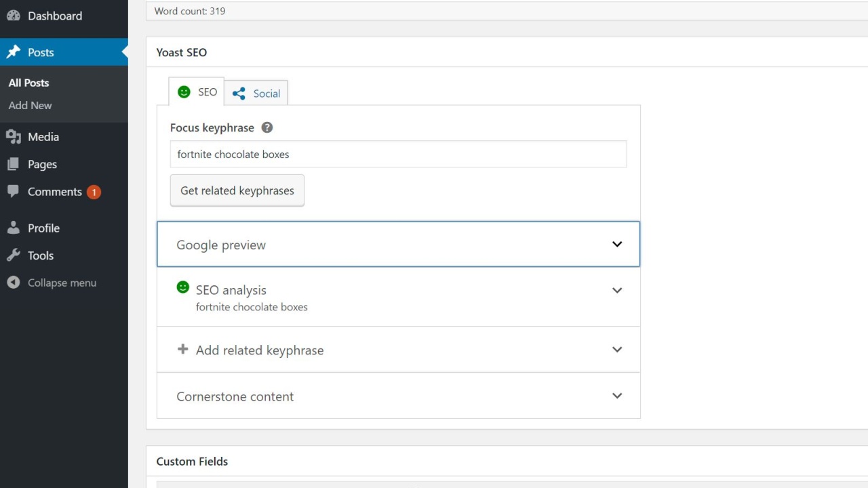Image resolution: width=868 pixels, height=488 pixels.
Task: Click the Focus keyphrase input field
Action: [x=398, y=155]
